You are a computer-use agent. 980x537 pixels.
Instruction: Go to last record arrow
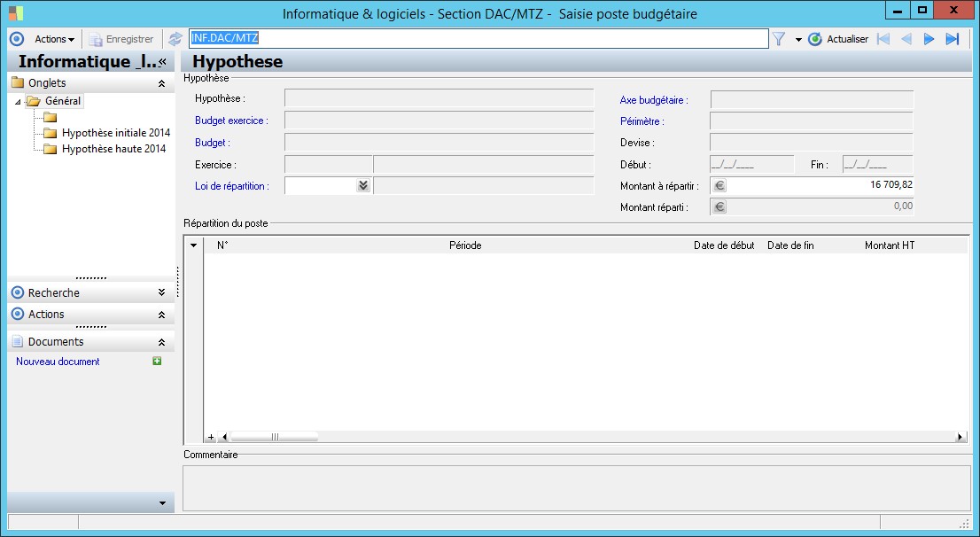click(x=952, y=39)
